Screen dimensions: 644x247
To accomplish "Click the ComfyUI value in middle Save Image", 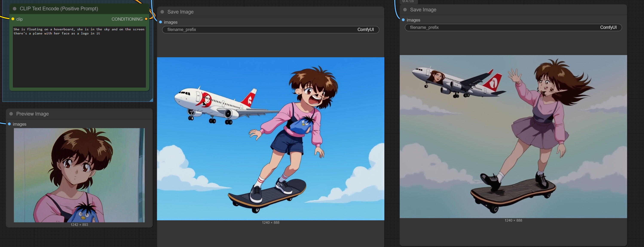I will click(366, 29).
